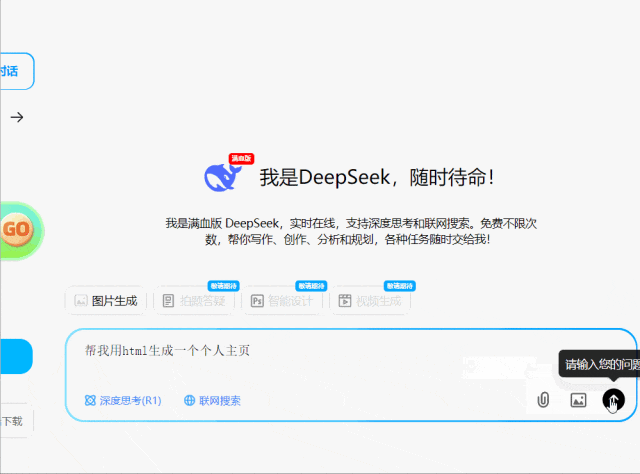
Task: Toggle 深度思考(R1) deep thinking mode
Action: (x=123, y=401)
